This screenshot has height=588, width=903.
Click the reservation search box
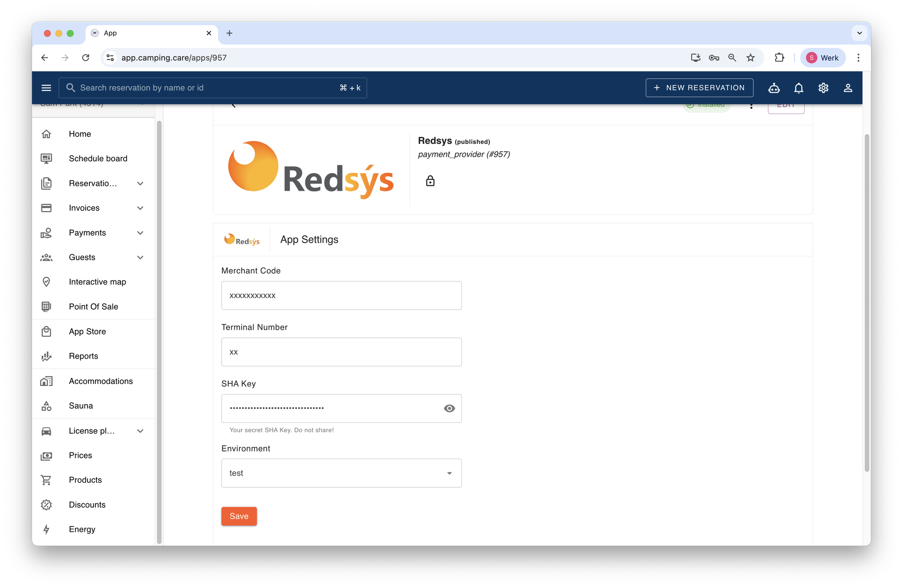coord(207,88)
